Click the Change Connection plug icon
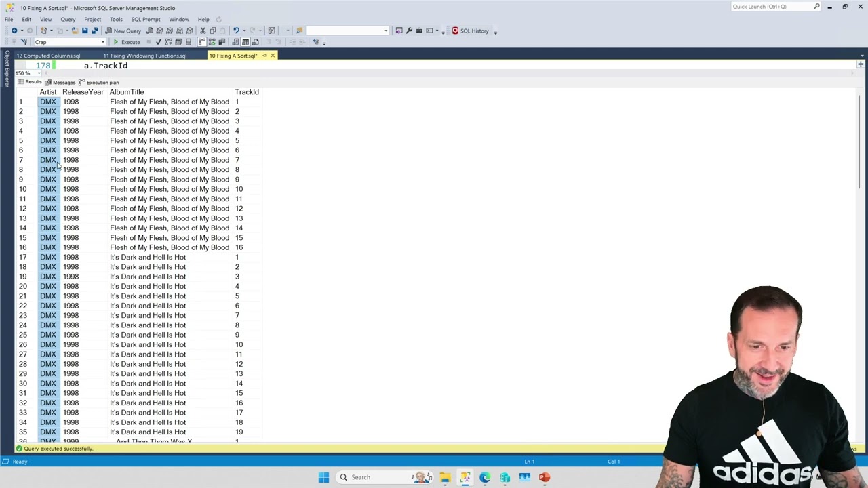Screen dimensions: 868x488 (x=24, y=42)
